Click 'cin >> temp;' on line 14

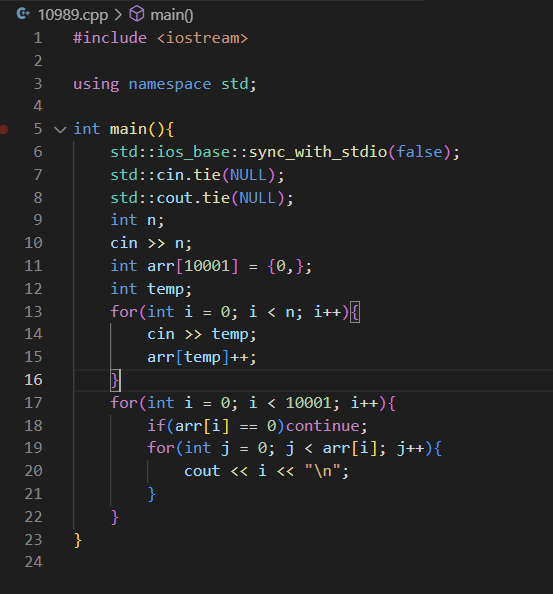202,334
